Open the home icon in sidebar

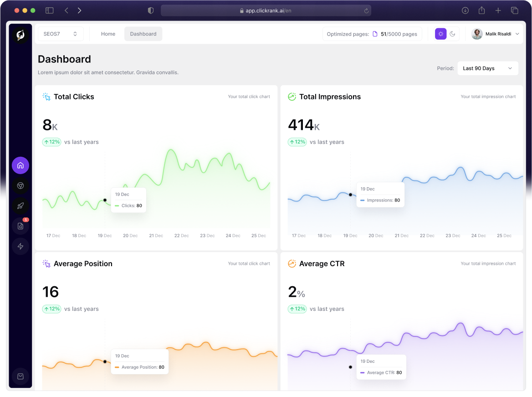[x=20, y=165]
